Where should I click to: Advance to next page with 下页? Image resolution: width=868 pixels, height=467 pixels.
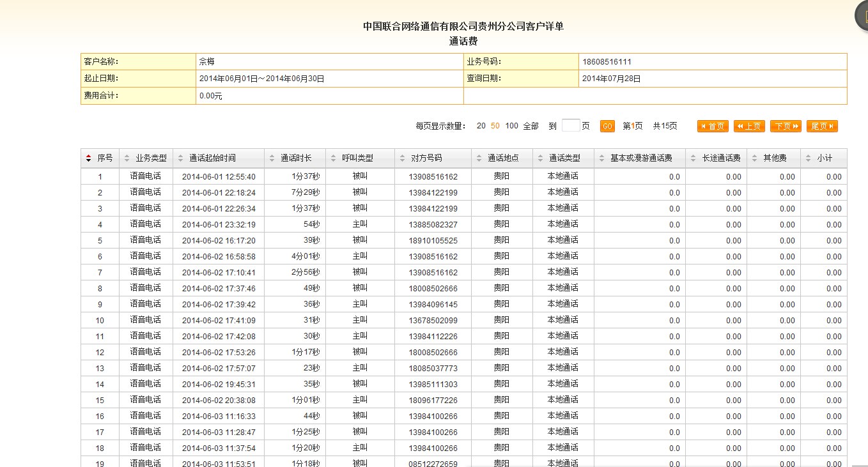pyautogui.click(x=786, y=126)
